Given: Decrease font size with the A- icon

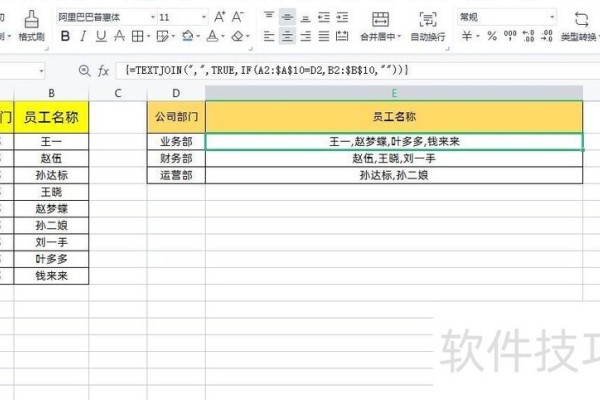Looking at the screenshot, I should 238,17.
